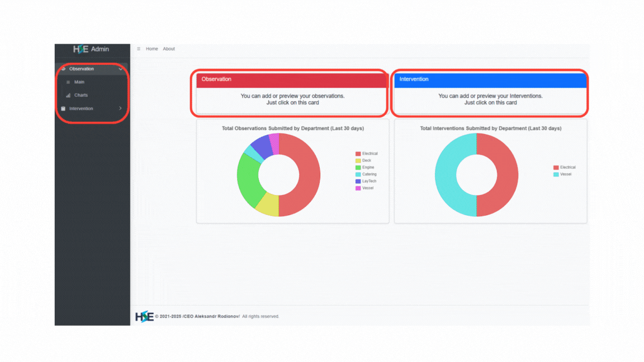The width and height of the screenshot is (644, 362).
Task: Click the clipboard icon beside Intervention
Action: [x=63, y=108]
